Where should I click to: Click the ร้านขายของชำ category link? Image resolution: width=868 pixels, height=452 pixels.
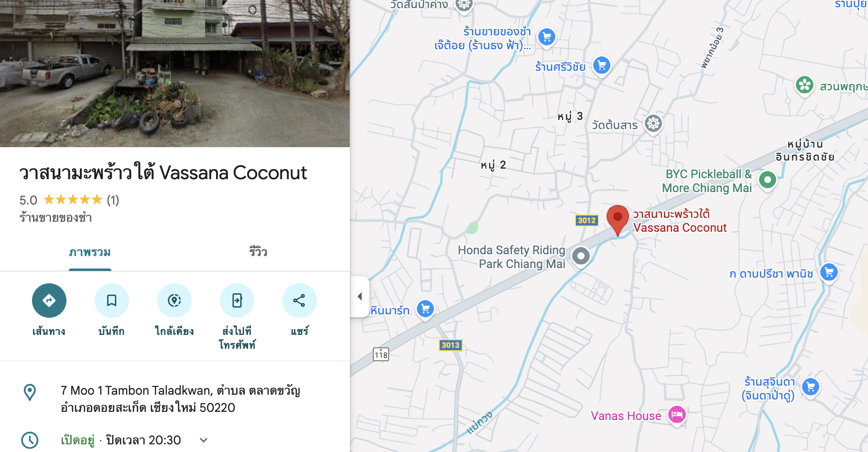pyautogui.click(x=55, y=218)
